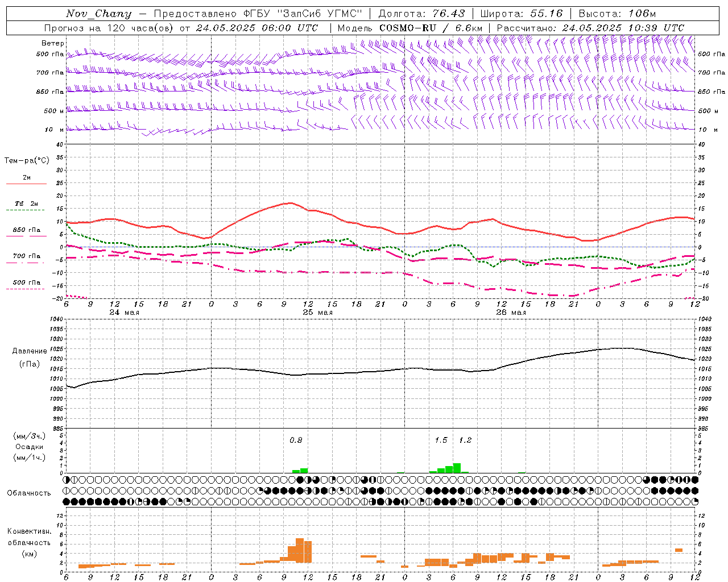Click the green dashed line sample under Td 2м

[x=25, y=210]
